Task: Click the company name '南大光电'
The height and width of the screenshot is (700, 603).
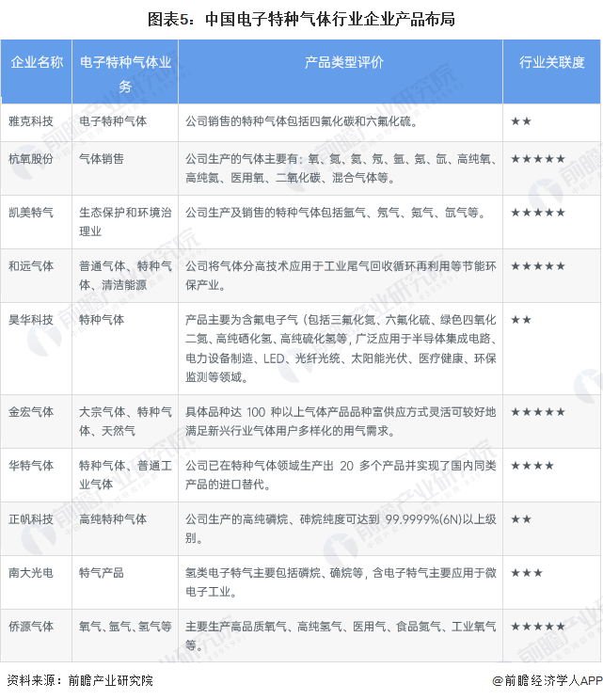Action: pos(31,573)
